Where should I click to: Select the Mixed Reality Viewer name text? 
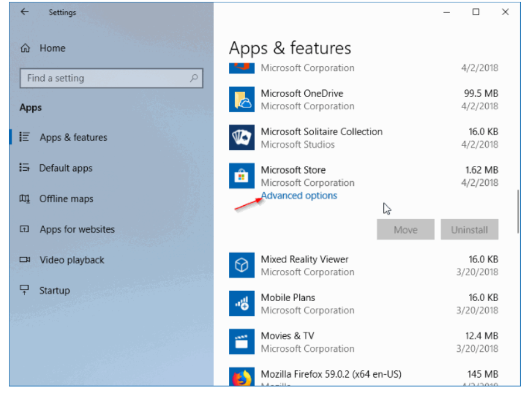pos(305,260)
